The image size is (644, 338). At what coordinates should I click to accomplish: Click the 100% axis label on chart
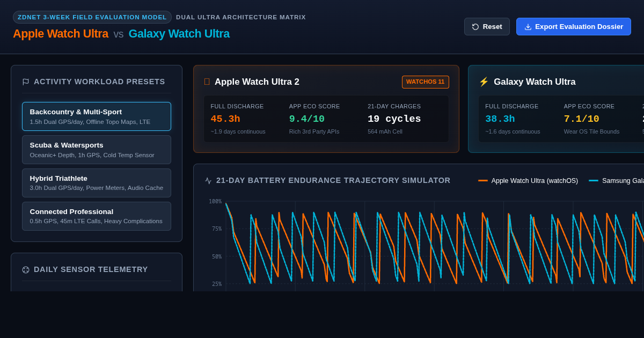click(x=215, y=201)
